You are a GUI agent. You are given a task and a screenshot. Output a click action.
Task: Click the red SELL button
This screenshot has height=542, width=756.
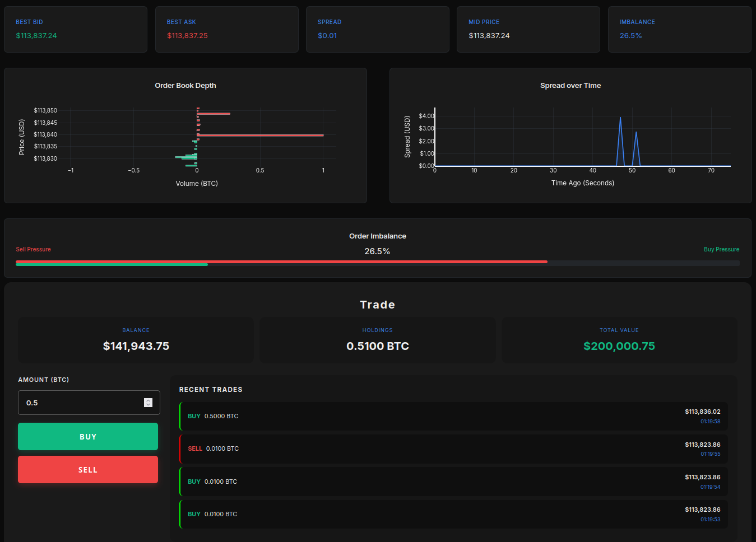click(x=88, y=469)
